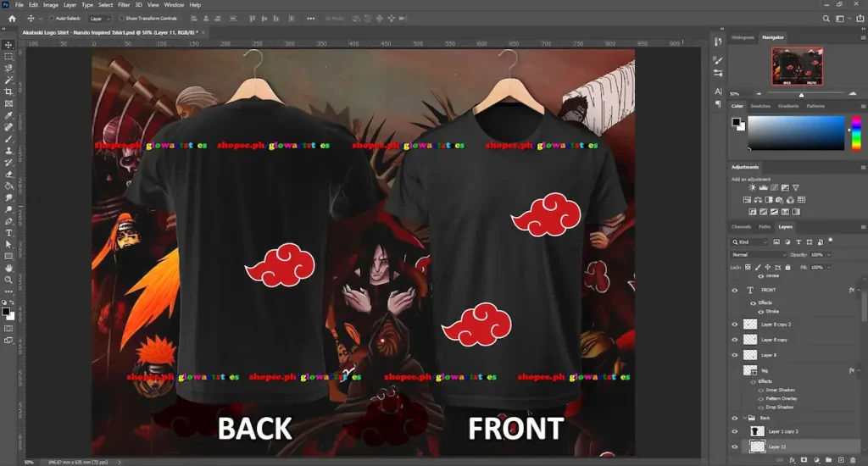Image resolution: width=868 pixels, height=466 pixels.
Task: Collapse effects of the tag layer
Action: pyautogui.click(x=859, y=370)
